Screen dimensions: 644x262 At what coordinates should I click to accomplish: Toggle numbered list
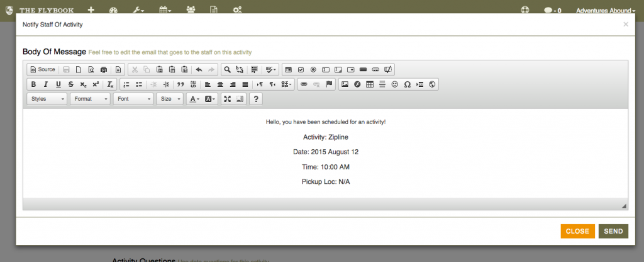click(126, 84)
